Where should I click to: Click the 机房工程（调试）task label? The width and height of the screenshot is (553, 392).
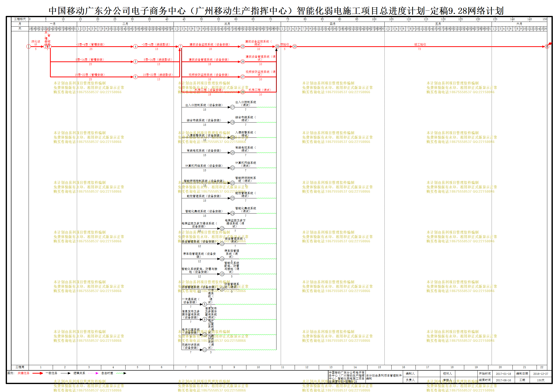[x=260, y=90]
